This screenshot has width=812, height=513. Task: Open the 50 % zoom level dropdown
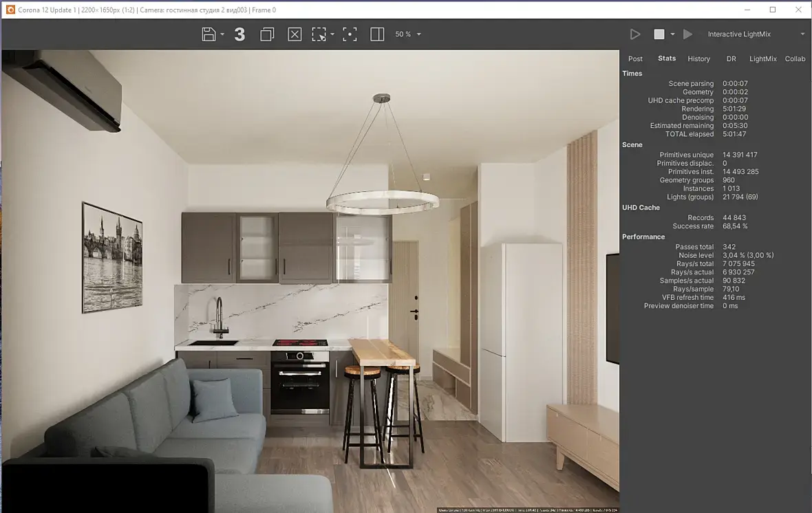point(408,34)
